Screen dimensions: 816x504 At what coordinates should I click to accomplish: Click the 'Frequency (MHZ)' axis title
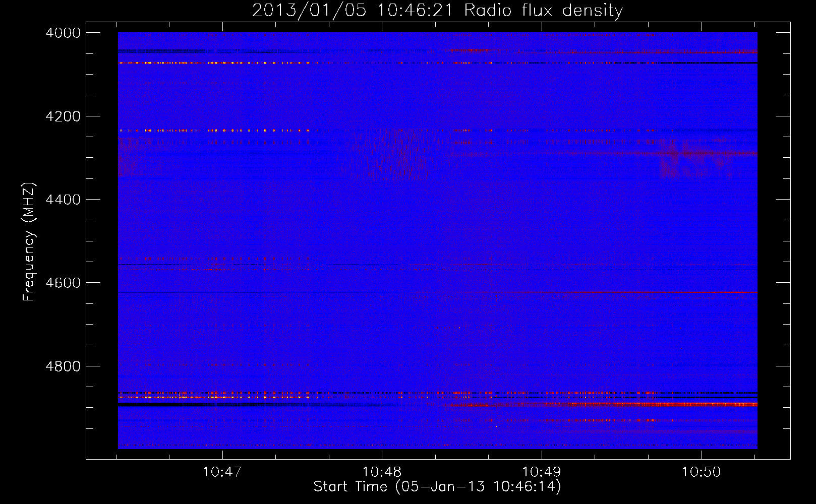tap(29, 242)
